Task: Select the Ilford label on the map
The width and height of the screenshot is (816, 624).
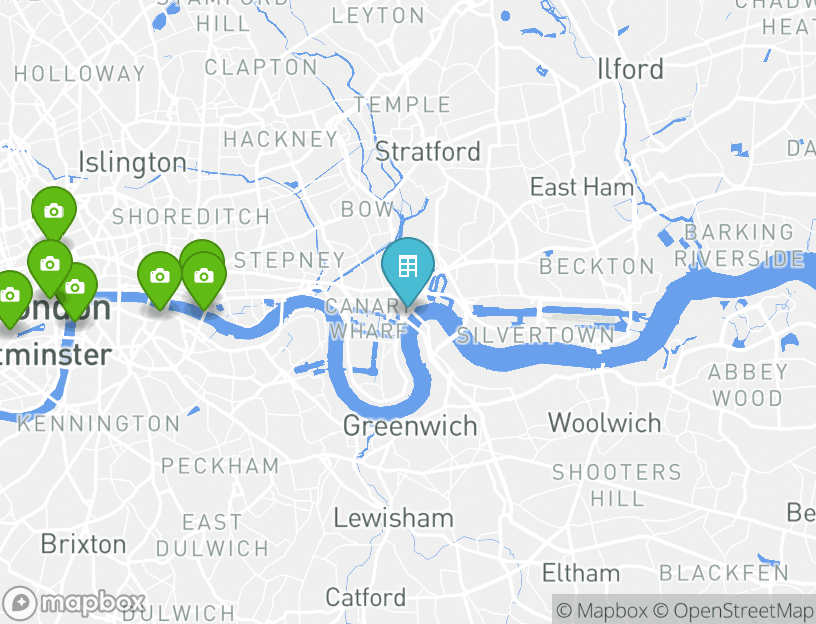Action: (x=630, y=69)
